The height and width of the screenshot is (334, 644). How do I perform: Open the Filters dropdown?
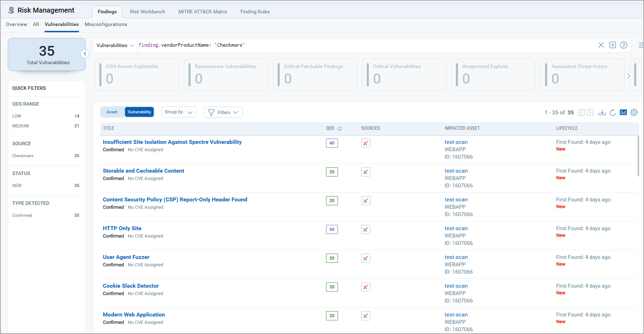(x=223, y=112)
